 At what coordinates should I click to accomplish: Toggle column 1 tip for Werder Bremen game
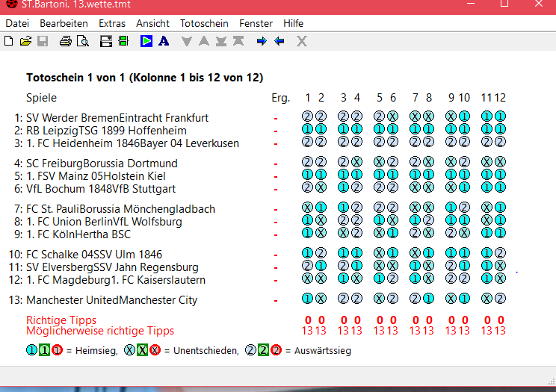(307, 116)
